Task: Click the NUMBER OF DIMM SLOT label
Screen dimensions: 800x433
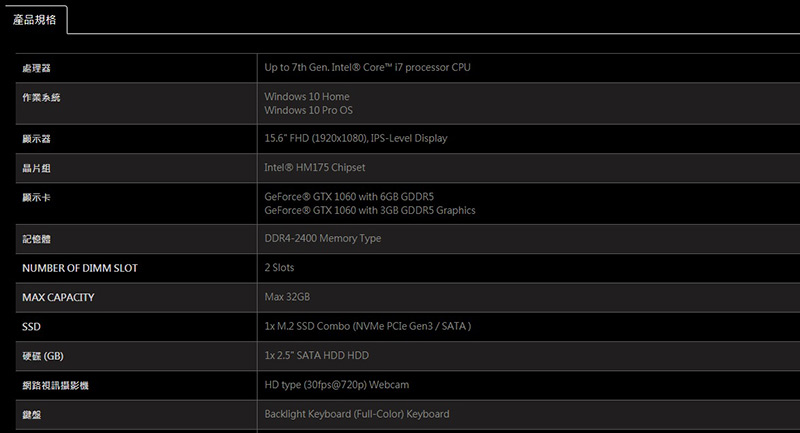Action: point(80,268)
